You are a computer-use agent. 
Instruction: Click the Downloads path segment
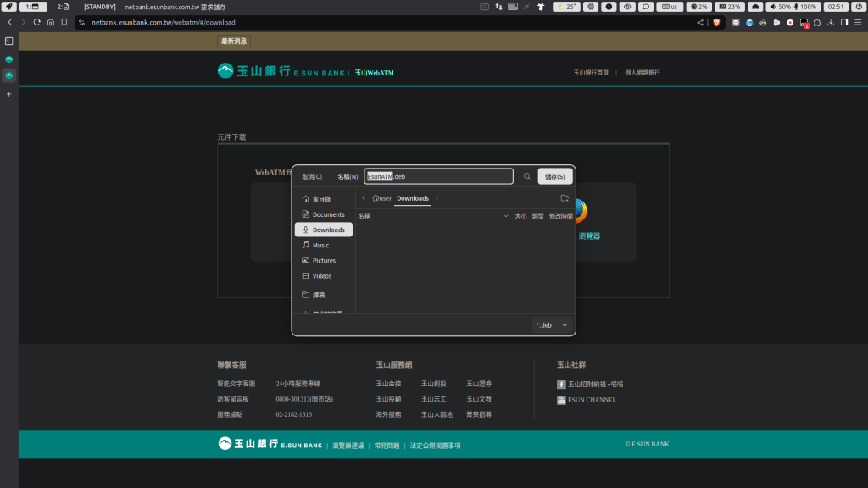click(x=413, y=198)
